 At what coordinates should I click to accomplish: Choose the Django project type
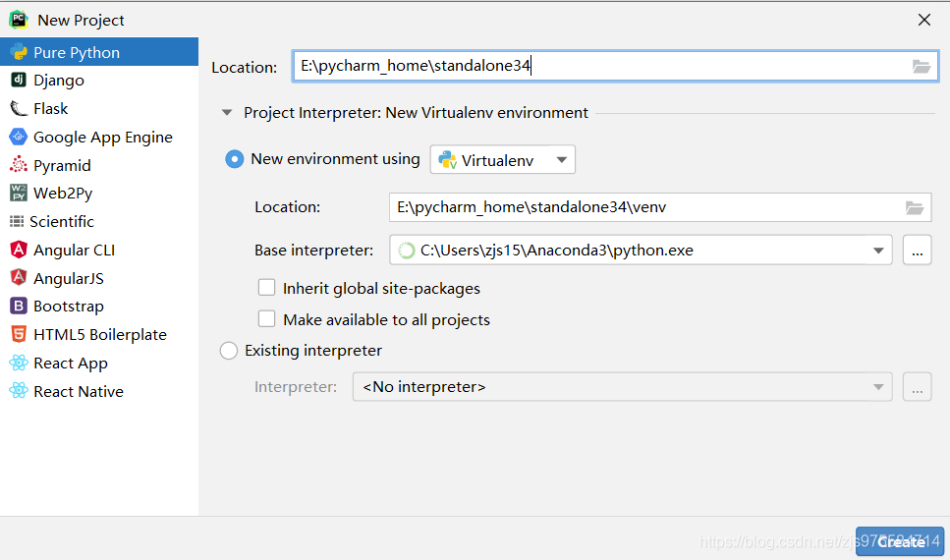pyautogui.click(x=99, y=80)
